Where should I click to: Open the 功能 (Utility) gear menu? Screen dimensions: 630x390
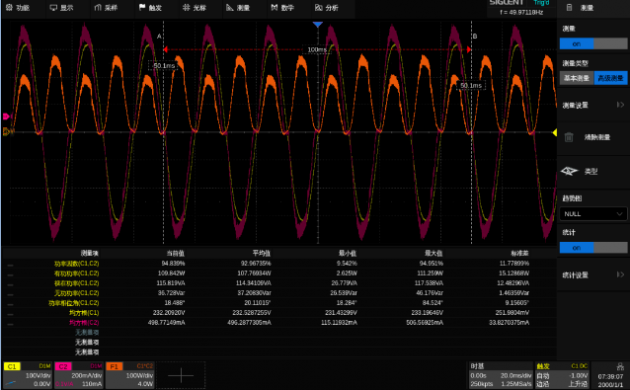pyautogui.click(x=17, y=8)
